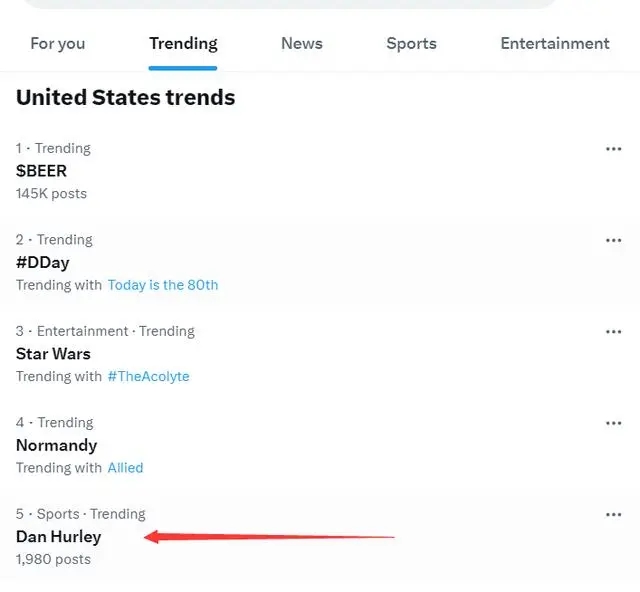This screenshot has width=640, height=592.
Task: Open more options for $BEER trend
Action: pyautogui.click(x=613, y=149)
